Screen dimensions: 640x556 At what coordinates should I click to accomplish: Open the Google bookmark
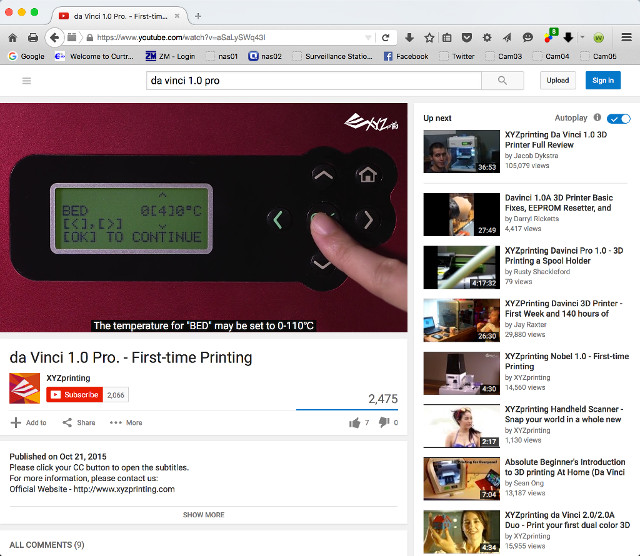pos(27,56)
